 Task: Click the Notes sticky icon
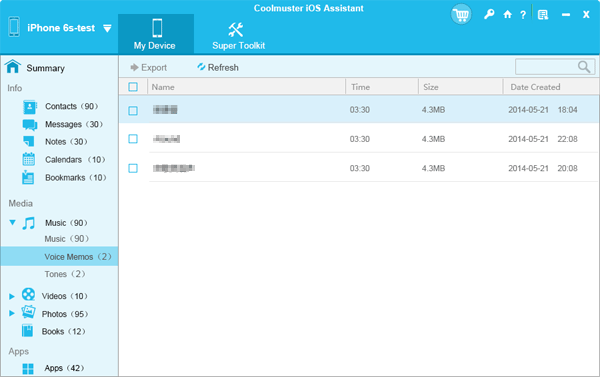[x=29, y=142]
